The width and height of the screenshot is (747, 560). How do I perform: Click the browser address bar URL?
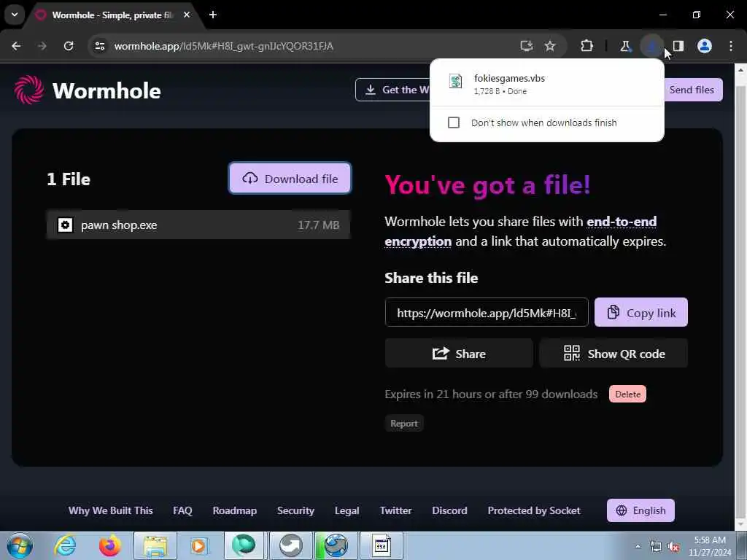click(223, 46)
